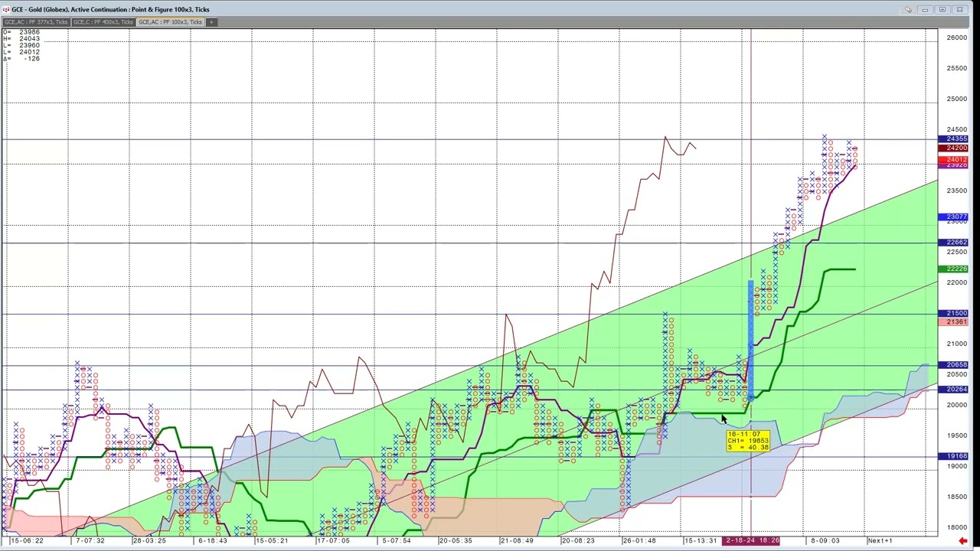Click the 21-08:49 time axis label

[x=517, y=541]
